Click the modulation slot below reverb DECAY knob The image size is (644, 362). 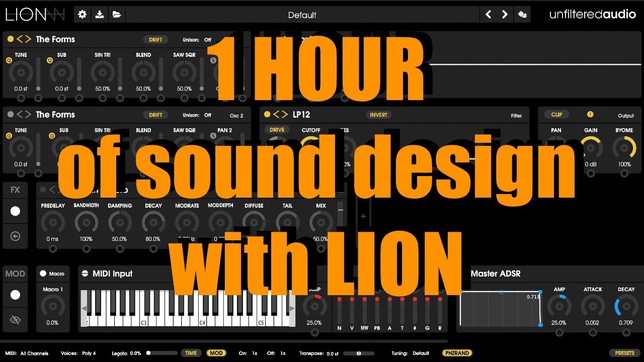pos(153,249)
